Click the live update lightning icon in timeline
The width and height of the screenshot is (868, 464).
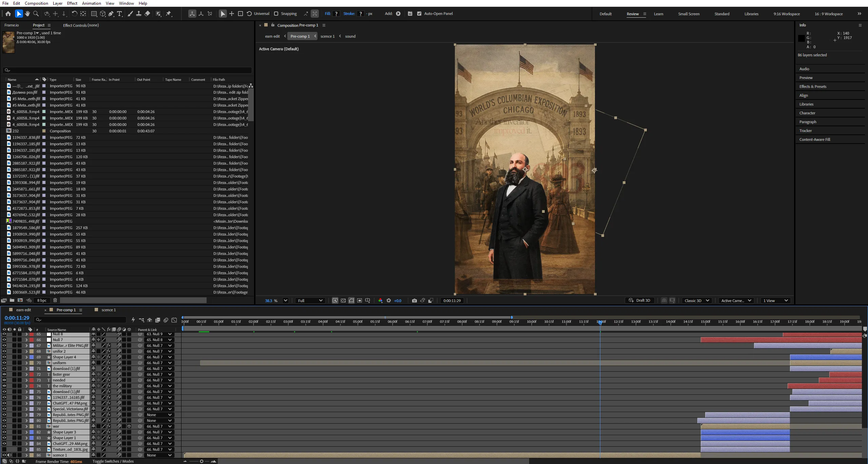click(133, 320)
